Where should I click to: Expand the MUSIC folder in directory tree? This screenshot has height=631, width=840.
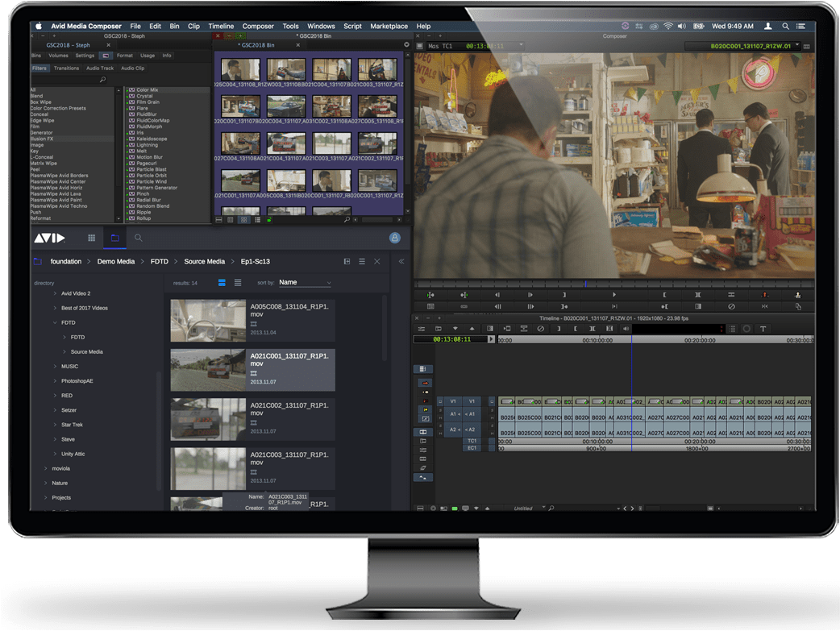(x=55, y=367)
